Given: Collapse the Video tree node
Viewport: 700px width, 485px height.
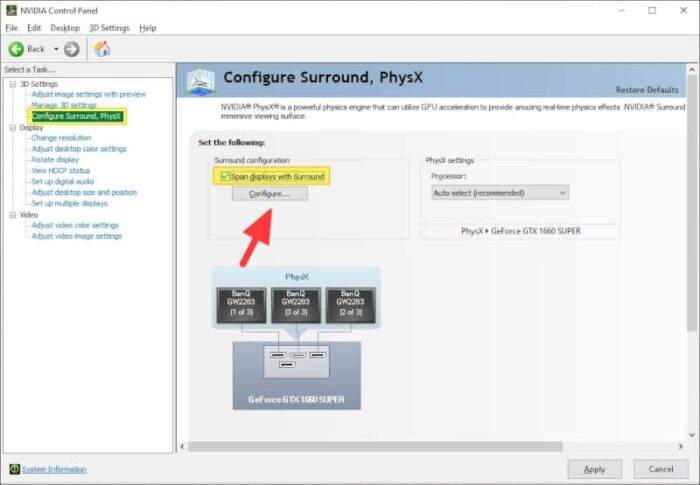Looking at the screenshot, I should [12, 215].
